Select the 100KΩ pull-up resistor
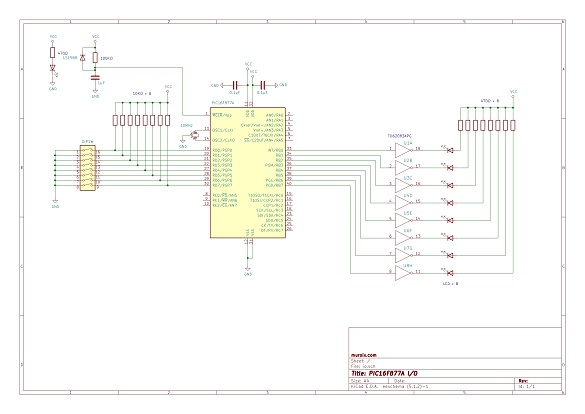 pos(95,57)
